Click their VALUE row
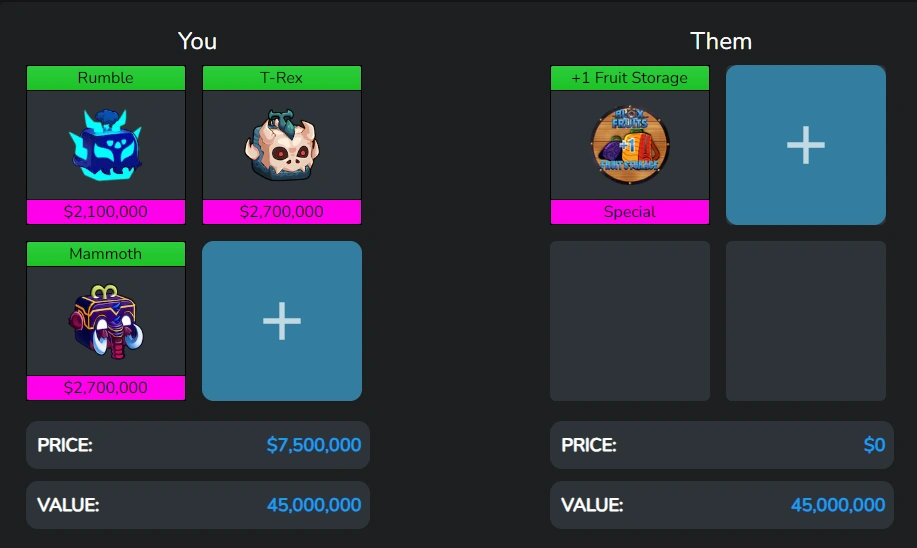 coord(722,505)
